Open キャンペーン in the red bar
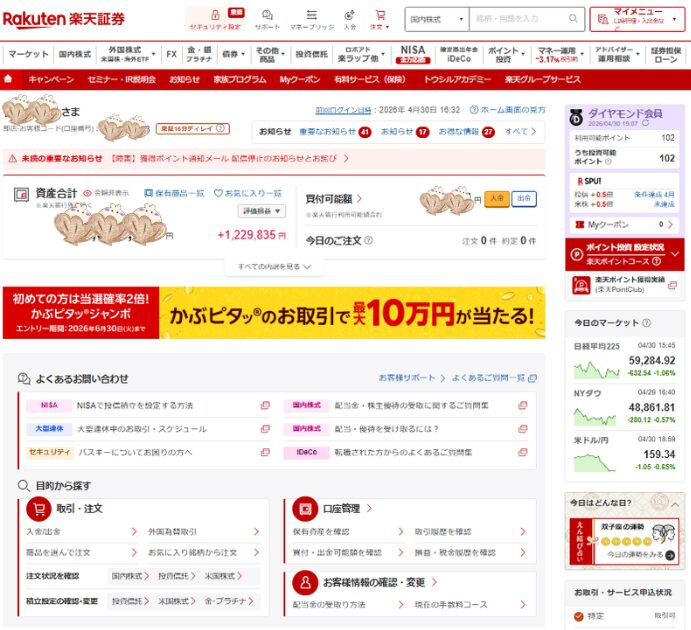The height and width of the screenshot is (630, 691). point(51,79)
